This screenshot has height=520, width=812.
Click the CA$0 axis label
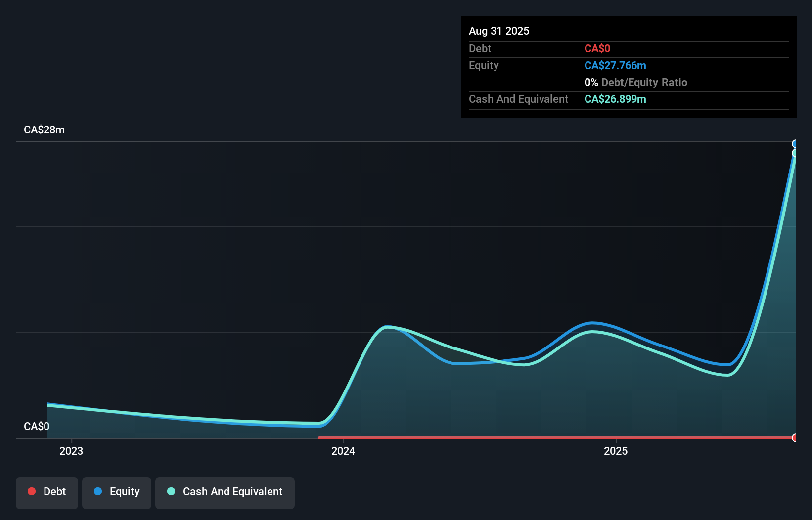coord(36,426)
